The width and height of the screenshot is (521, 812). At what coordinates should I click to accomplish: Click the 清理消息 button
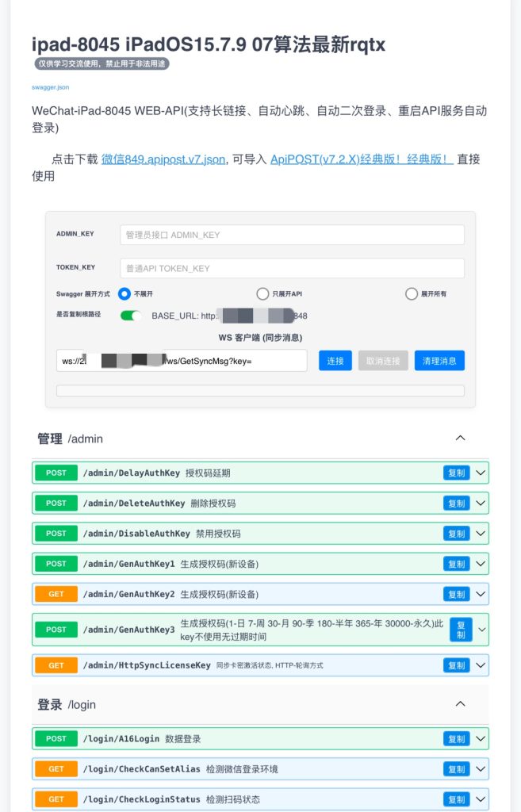point(439,361)
